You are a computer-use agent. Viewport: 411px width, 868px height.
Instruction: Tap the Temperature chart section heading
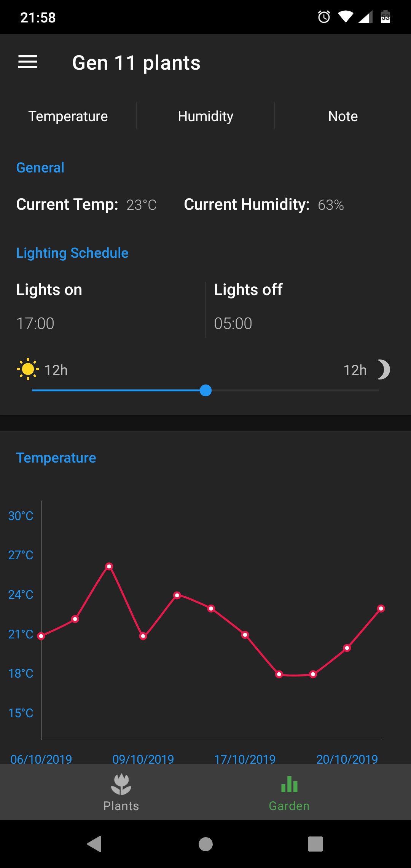[56, 458]
